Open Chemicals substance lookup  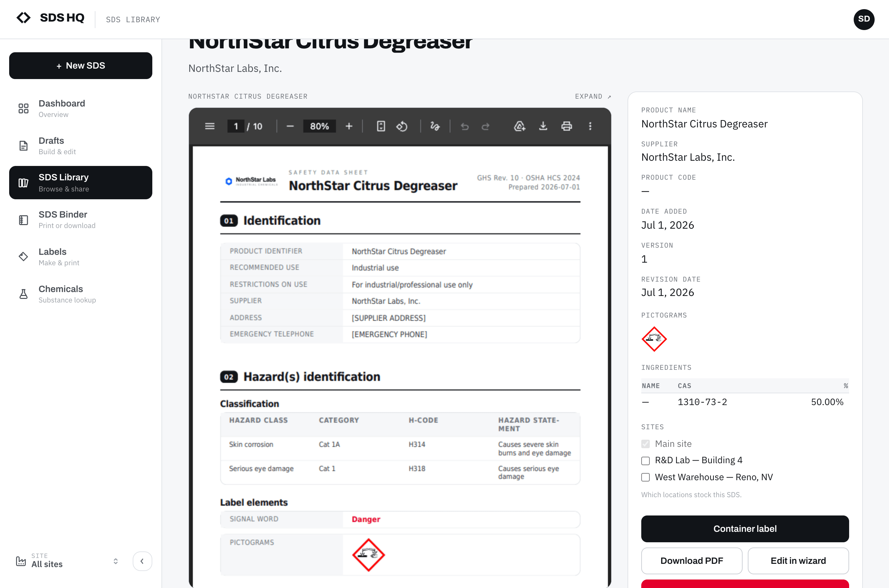pyautogui.click(x=81, y=294)
